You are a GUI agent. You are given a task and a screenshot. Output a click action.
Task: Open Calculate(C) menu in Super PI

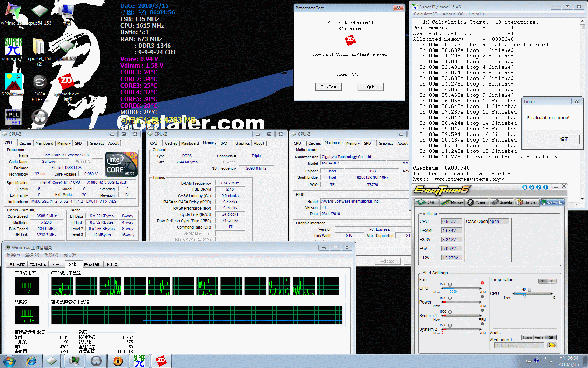click(x=426, y=14)
